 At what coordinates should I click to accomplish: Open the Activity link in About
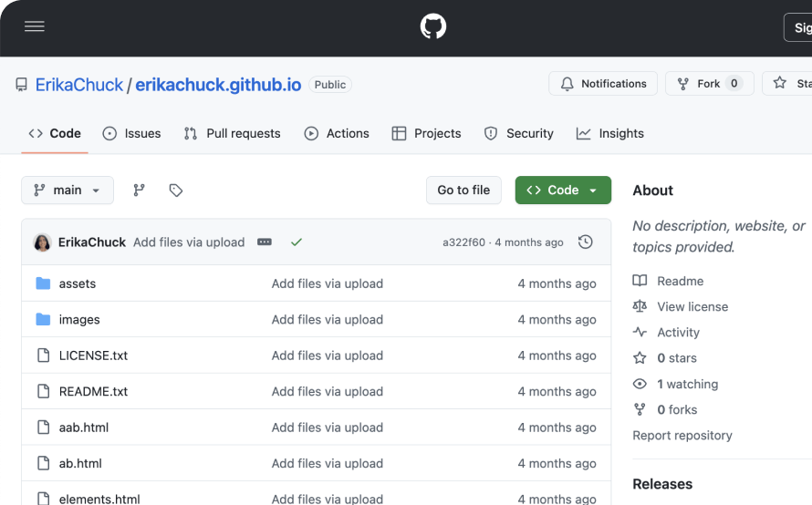click(x=678, y=332)
